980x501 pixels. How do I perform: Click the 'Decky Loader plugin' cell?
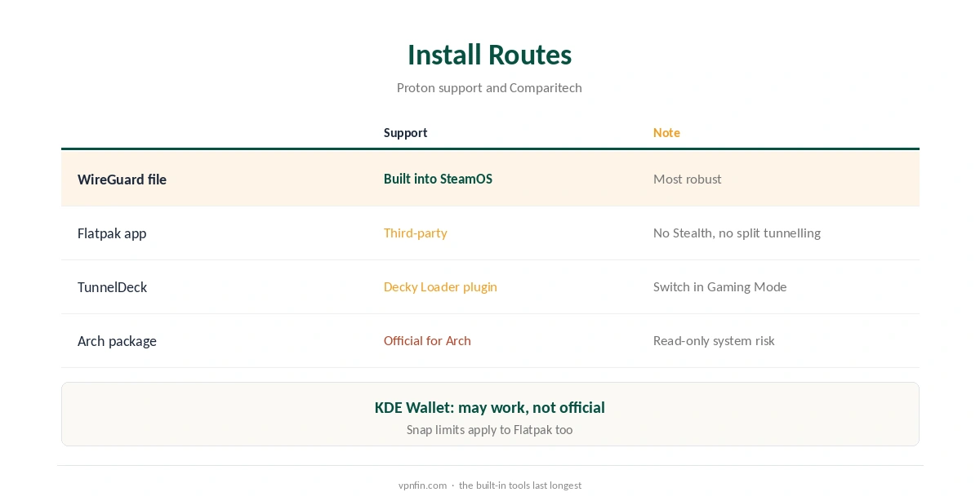[x=440, y=286]
